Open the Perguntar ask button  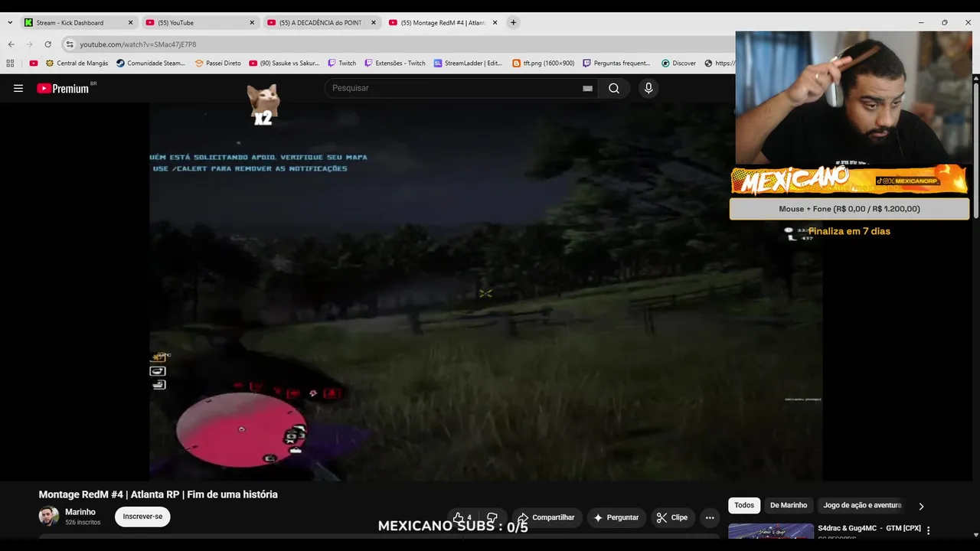(616, 517)
